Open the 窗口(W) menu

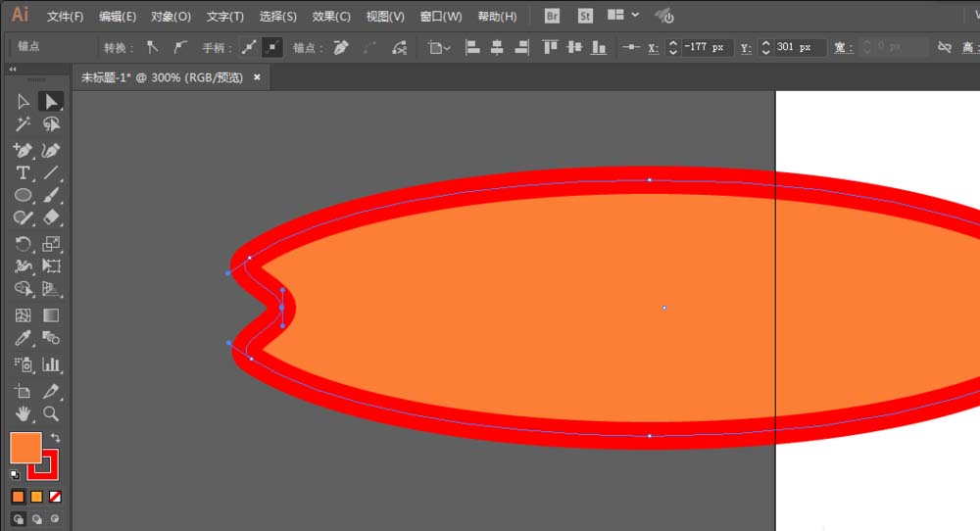click(x=441, y=17)
